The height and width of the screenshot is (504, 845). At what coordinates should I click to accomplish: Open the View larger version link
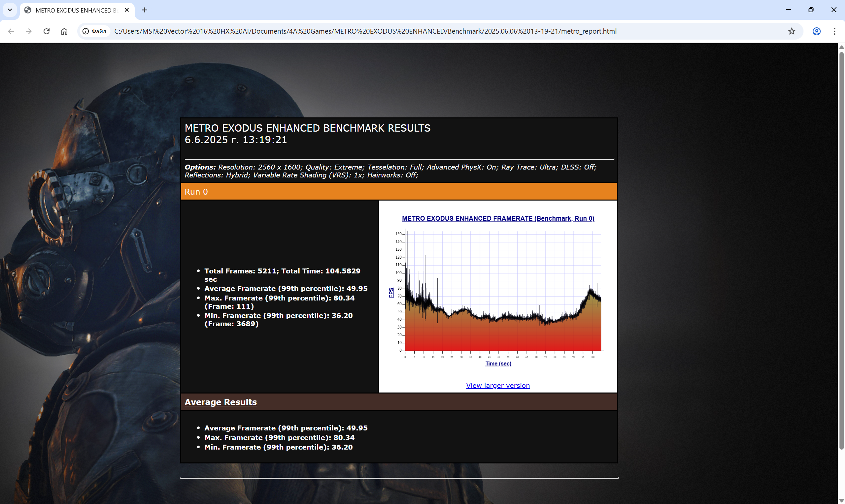pyautogui.click(x=498, y=386)
